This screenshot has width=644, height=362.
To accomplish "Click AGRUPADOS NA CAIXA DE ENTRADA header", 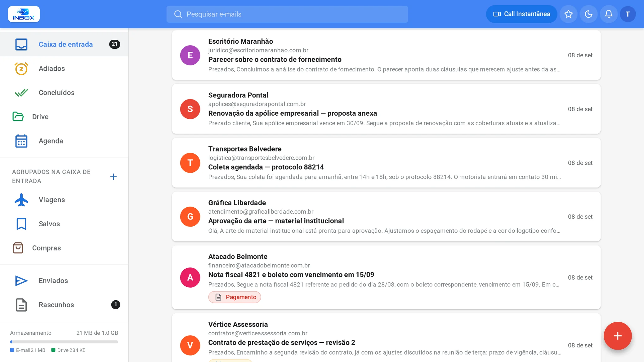I will pos(51,177).
